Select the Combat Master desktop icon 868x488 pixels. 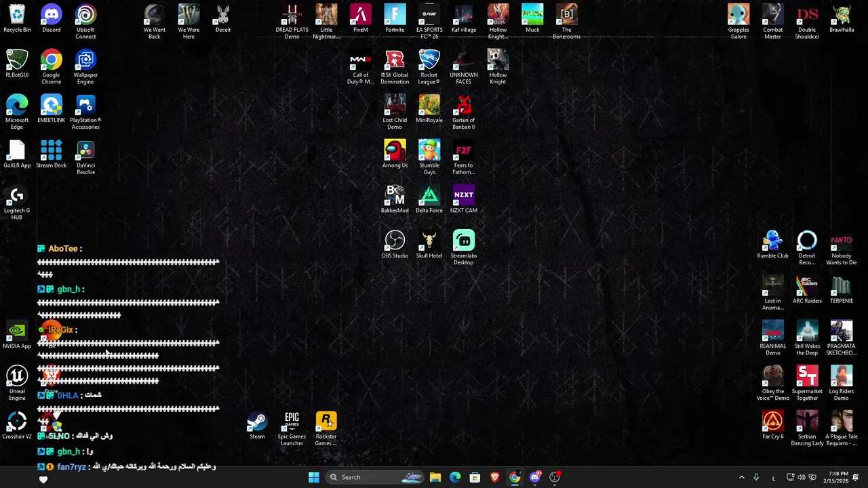[x=773, y=22]
